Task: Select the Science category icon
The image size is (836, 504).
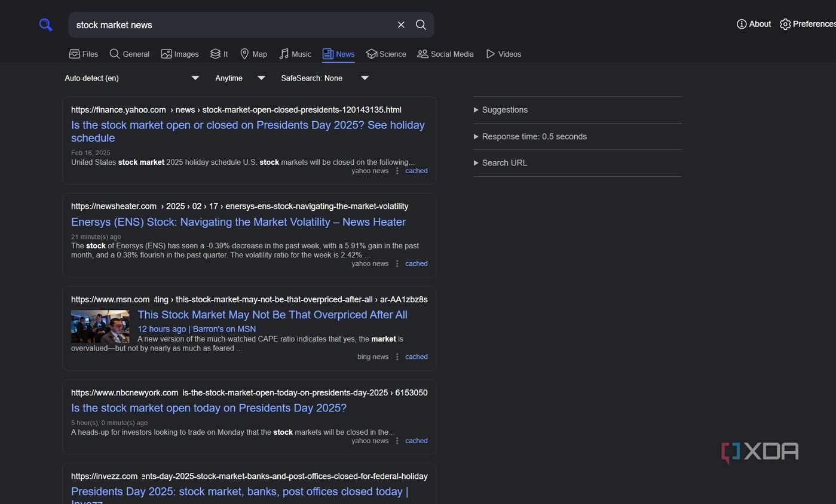Action: [372, 54]
